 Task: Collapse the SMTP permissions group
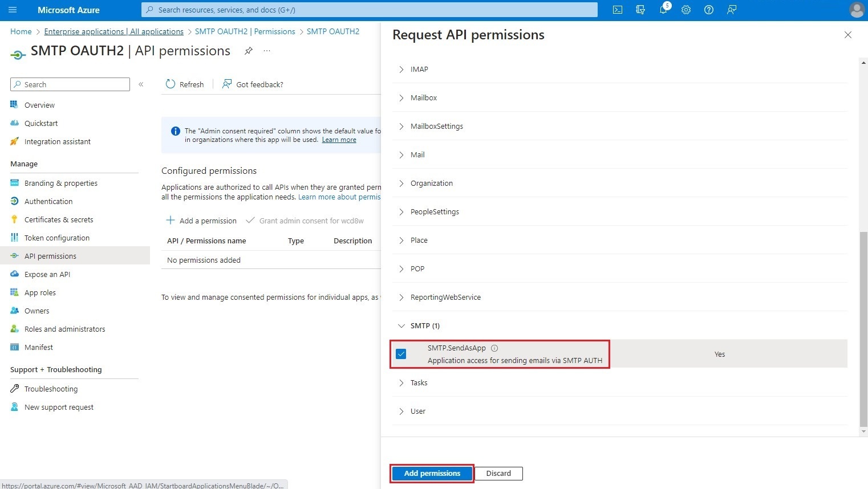[401, 325]
